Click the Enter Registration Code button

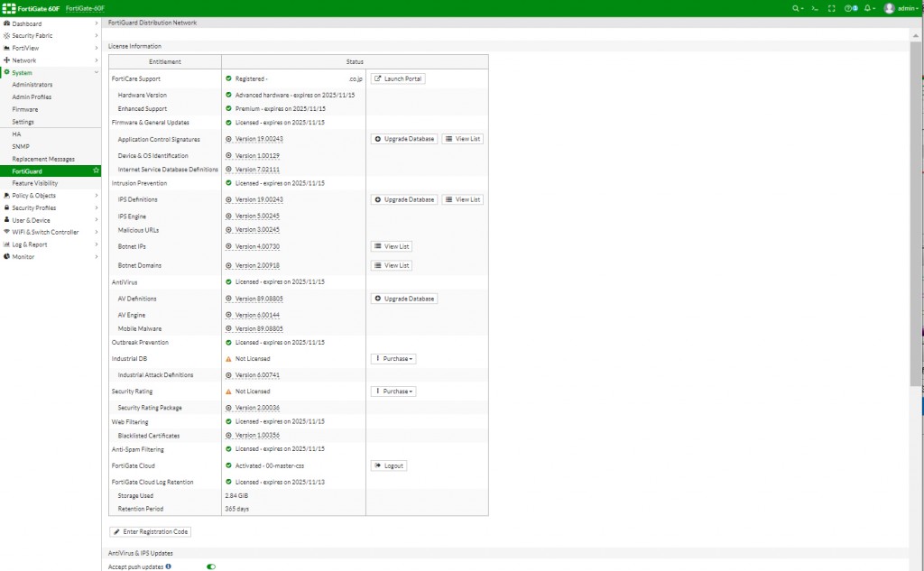[151, 531]
